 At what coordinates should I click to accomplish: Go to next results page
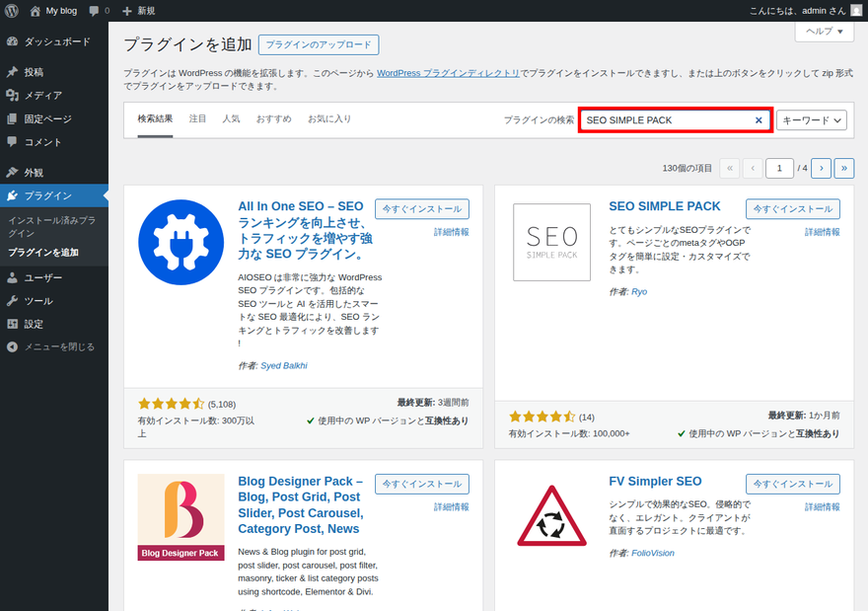coord(821,168)
